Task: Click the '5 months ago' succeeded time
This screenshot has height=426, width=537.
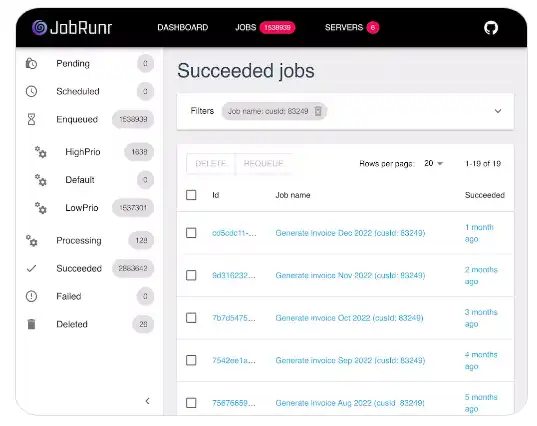Action: 481,403
